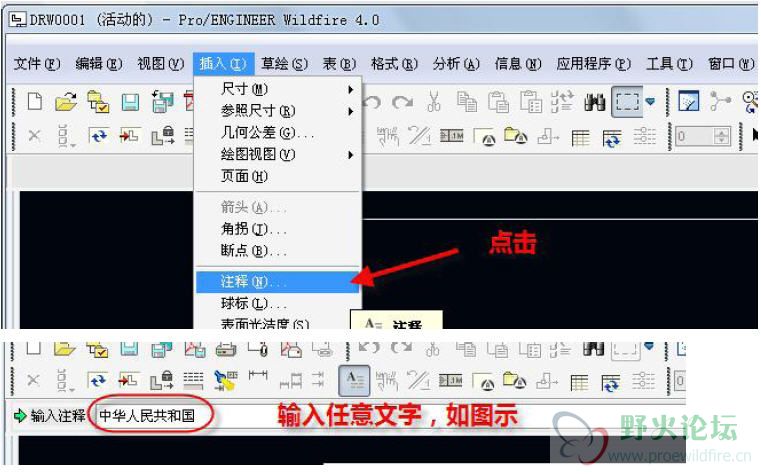
Task: Open the 工具(T) menu
Action: pyautogui.click(x=669, y=64)
